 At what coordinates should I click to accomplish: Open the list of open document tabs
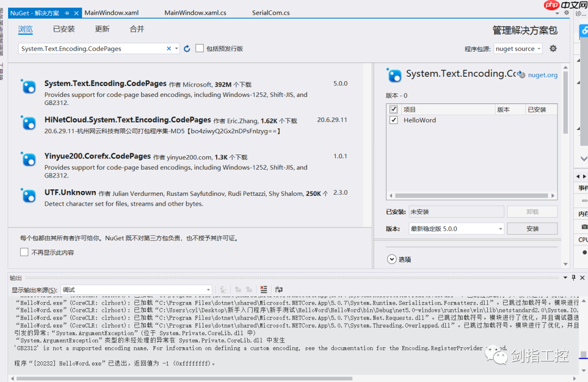click(558, 13)
